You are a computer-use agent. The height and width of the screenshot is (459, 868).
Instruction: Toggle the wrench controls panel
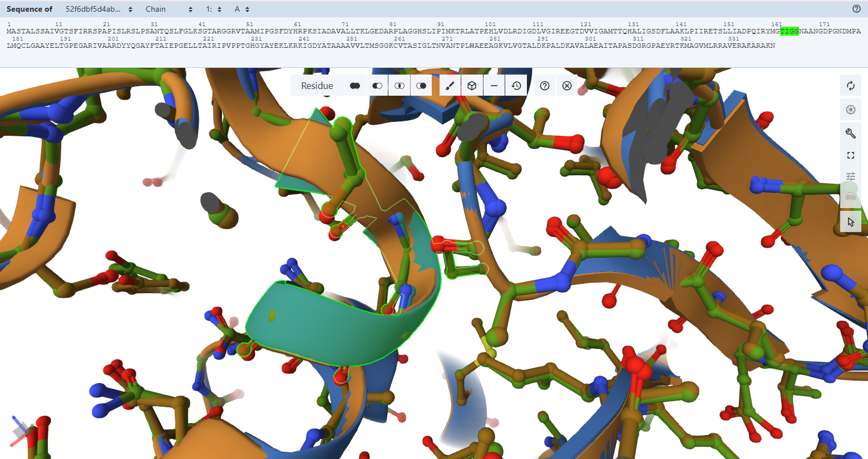(x=850, y=133)
